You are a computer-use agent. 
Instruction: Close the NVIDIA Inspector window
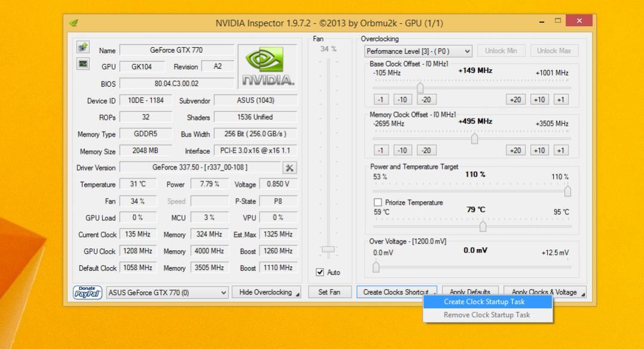(579, 20)
